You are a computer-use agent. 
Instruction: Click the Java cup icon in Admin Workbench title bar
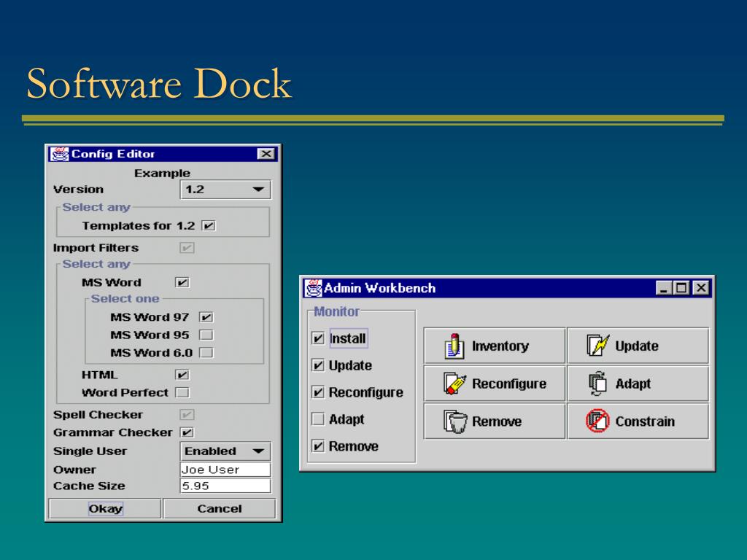click(314, 288)
